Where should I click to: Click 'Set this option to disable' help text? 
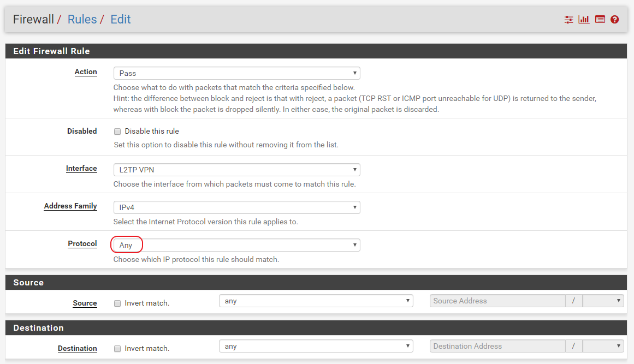226,145
